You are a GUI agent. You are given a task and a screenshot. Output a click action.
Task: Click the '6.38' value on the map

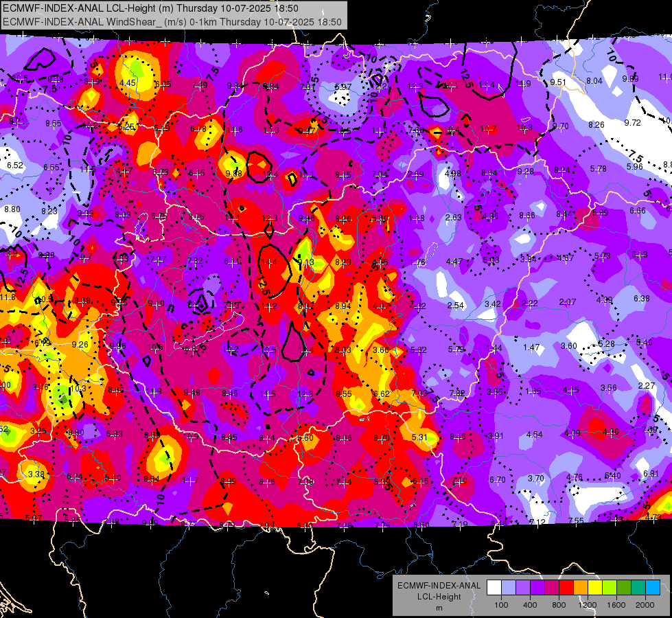(642, 299)
